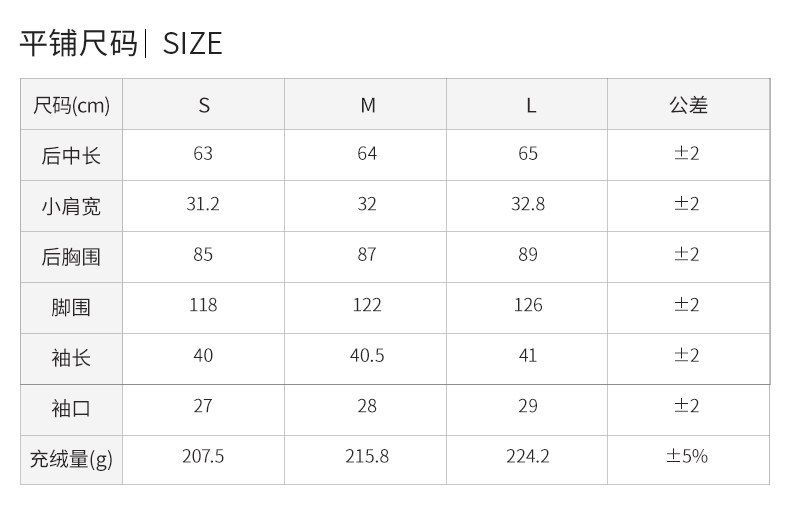Select the 袖长 row label
The image size is (790, 515).
[x=72, y=358]
